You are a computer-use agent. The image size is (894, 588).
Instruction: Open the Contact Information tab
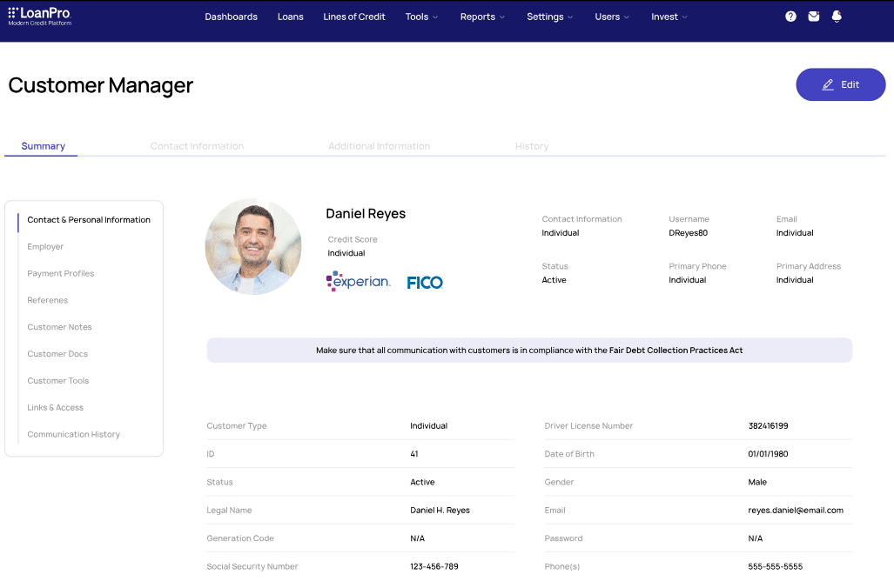click(x=197, y=145)
